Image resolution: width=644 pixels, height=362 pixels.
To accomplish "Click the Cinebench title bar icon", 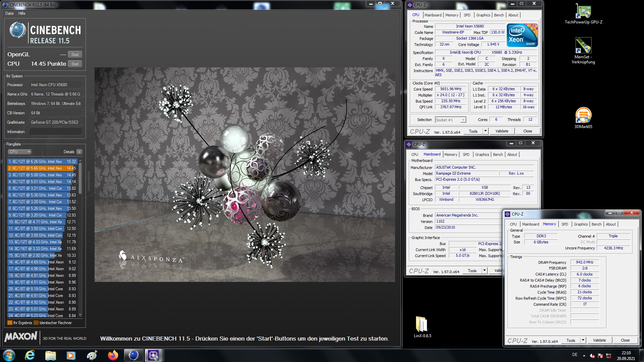I will 5,5.
